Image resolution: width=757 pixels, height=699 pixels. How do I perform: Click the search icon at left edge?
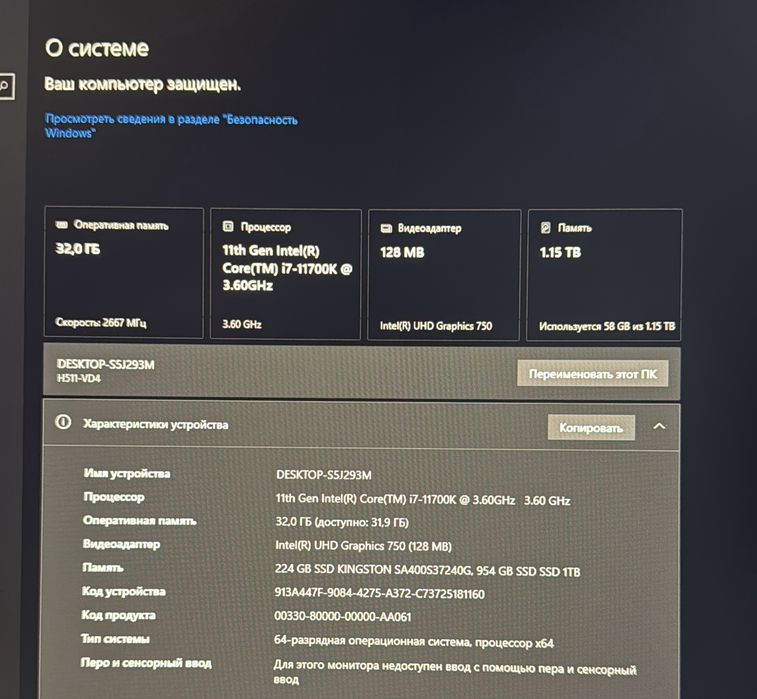click(5, 86)
